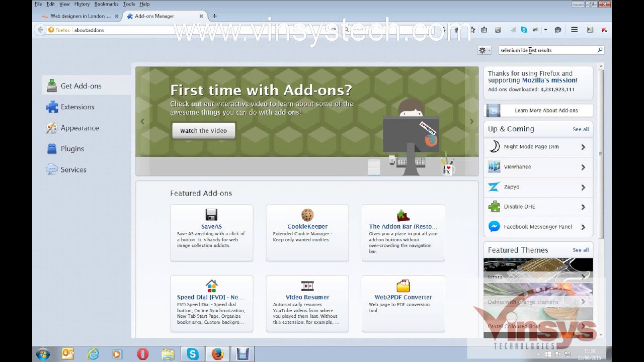Open Firefox hamburger menu
The width and height of the screenshot is (644, 362).
click(574, 30)
